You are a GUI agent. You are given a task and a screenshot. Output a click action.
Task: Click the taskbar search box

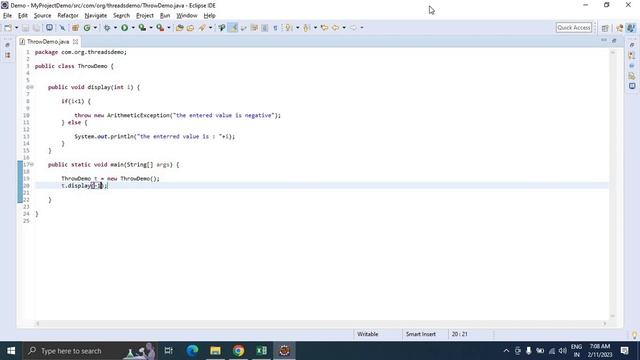[x=89, y=351]
